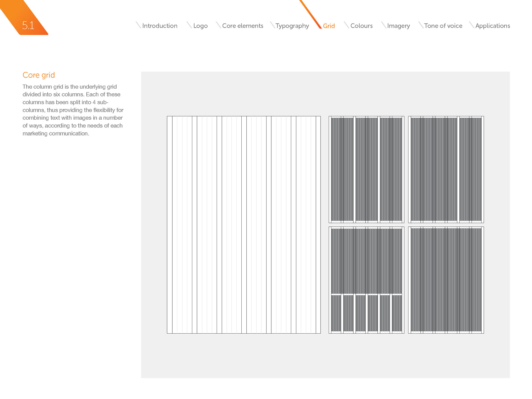Open the Introduction section tab
The height and width of the screenshot is (399, 532).
160,26
